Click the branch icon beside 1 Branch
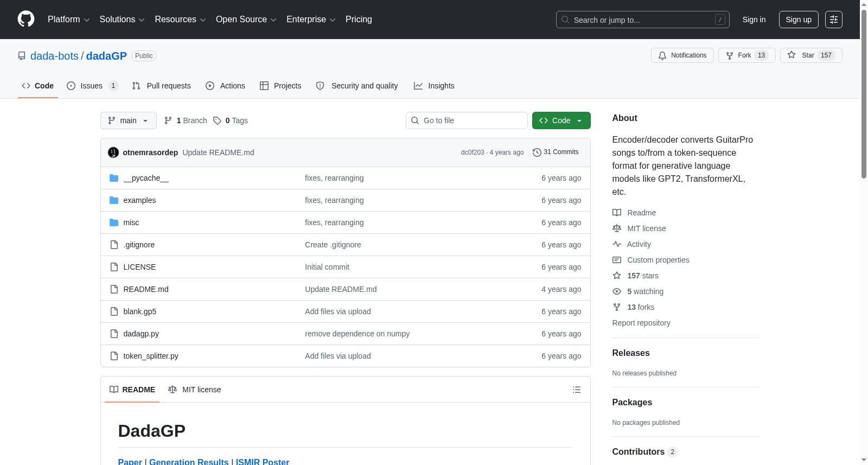Viewport: 868px width, 465px height. pos(168,120)
